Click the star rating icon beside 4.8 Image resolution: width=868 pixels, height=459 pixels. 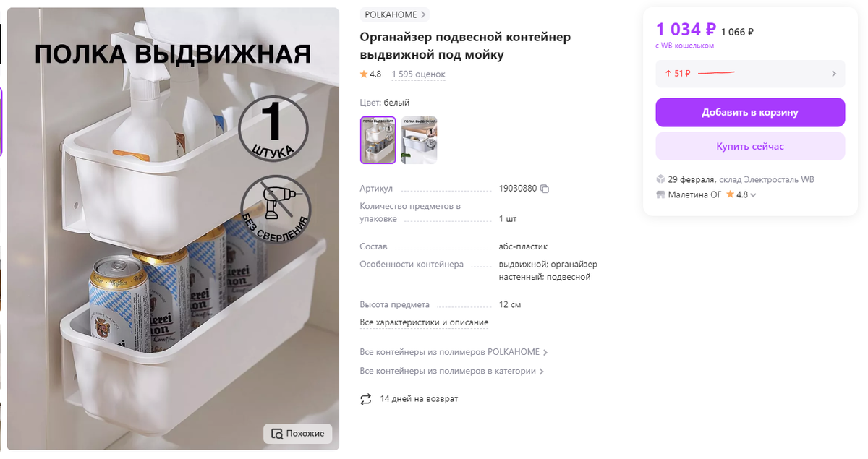(364, 74)
